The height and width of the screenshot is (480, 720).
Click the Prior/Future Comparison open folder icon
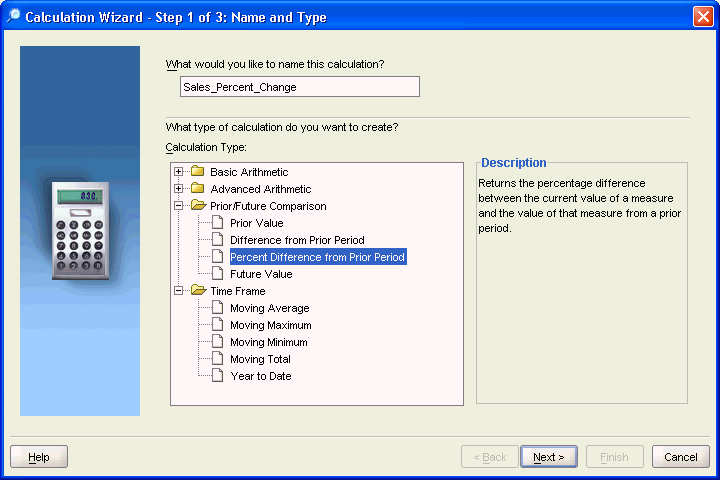click(197, 206)
